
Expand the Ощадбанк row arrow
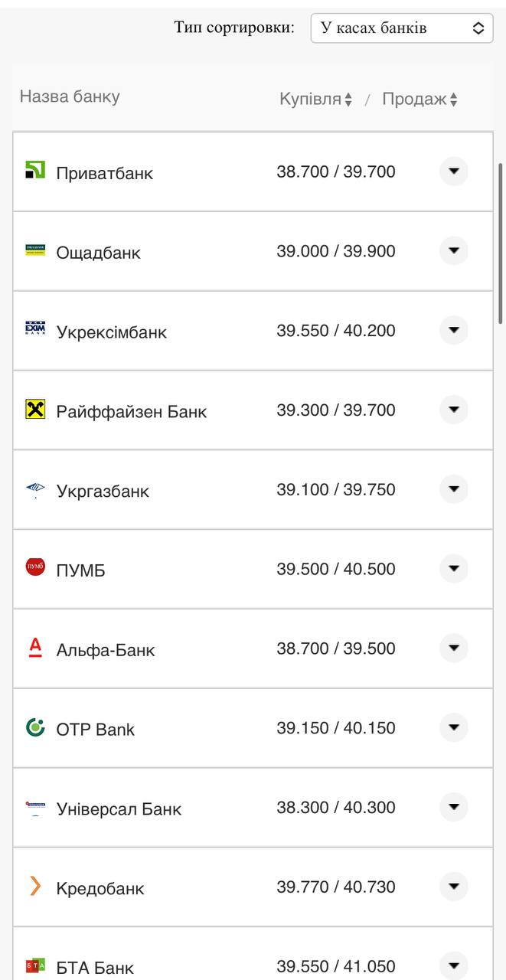click(453, 250)
